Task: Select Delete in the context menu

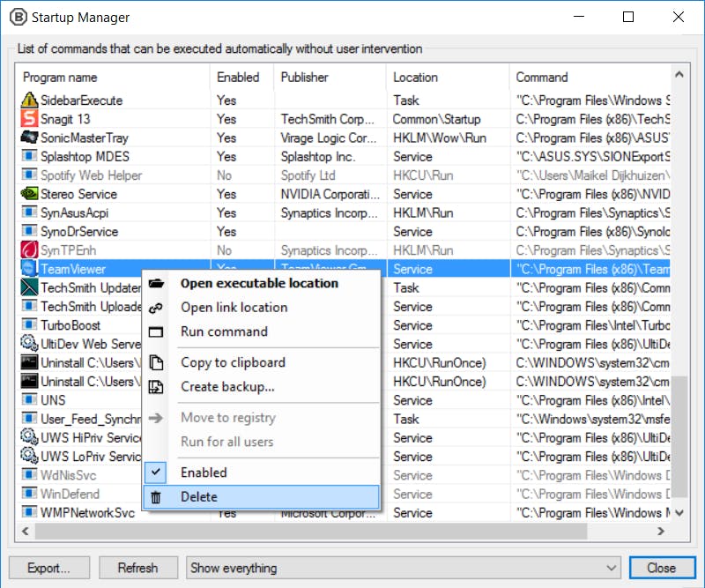Action: pyautogui.click(x=261, y=497)
